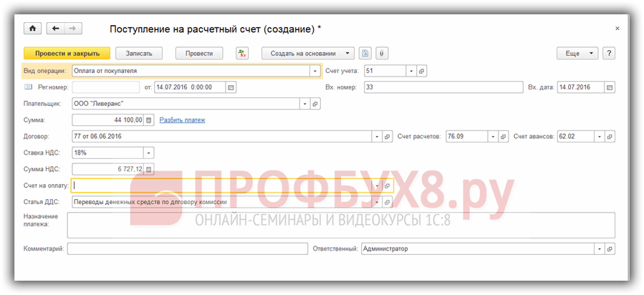This screenshot has height=295, width=644.
Task: Open calendar for Вх. дата field
Action: 610,87
